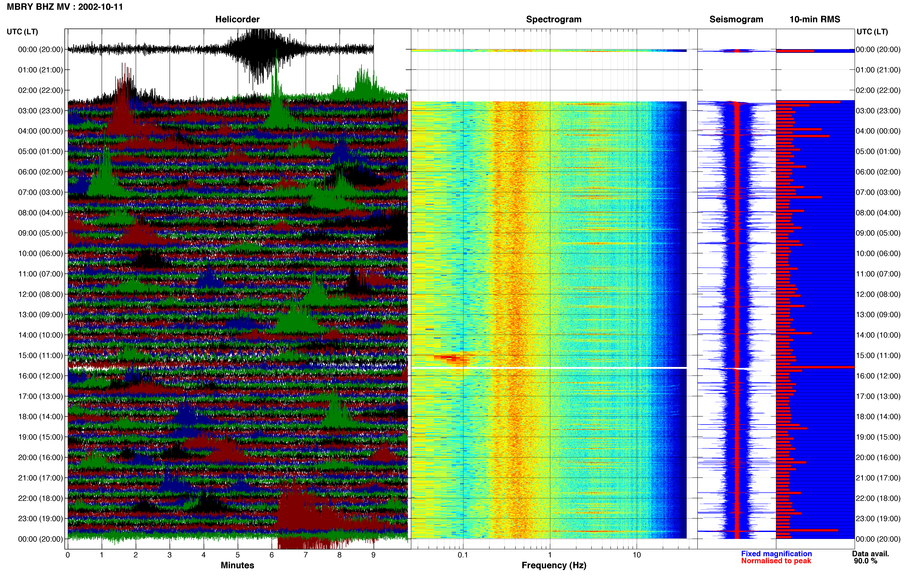Select the 'Seismogram' panel title

point(736,20)
